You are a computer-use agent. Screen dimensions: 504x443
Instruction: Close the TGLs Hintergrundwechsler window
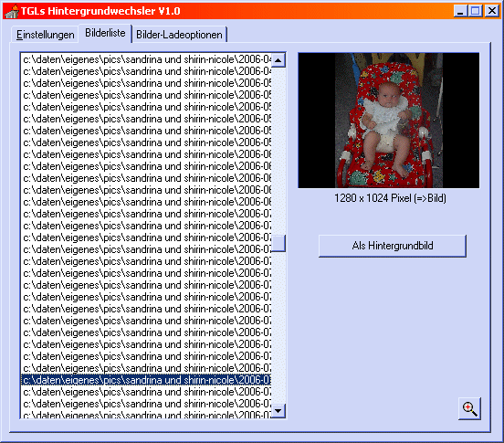tap(492, 11)
